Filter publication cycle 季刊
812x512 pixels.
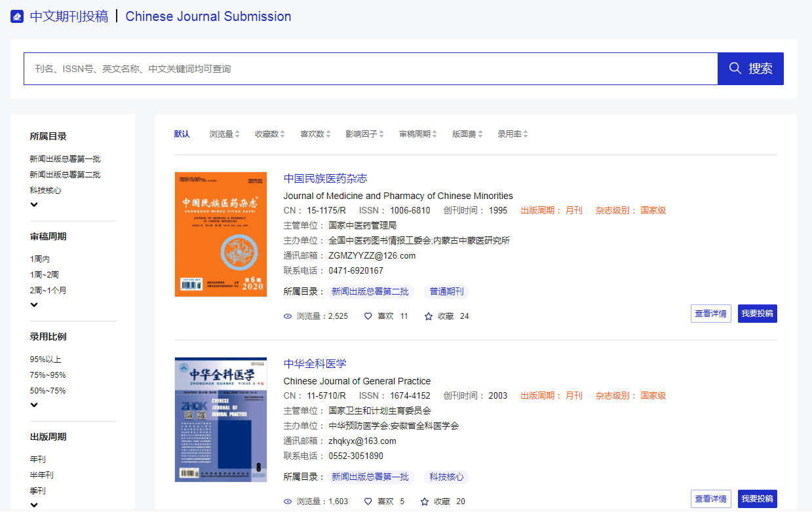[x=37, y=491]
